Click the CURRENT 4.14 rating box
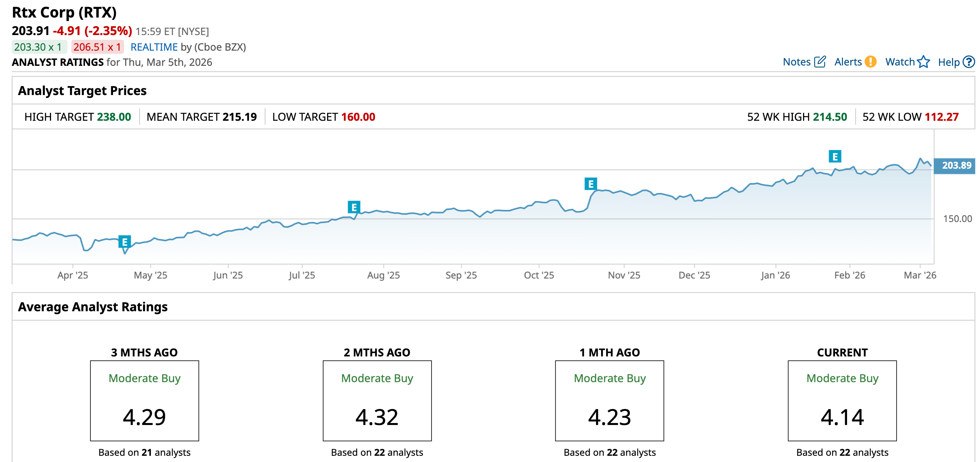 [x=842, y=400]
